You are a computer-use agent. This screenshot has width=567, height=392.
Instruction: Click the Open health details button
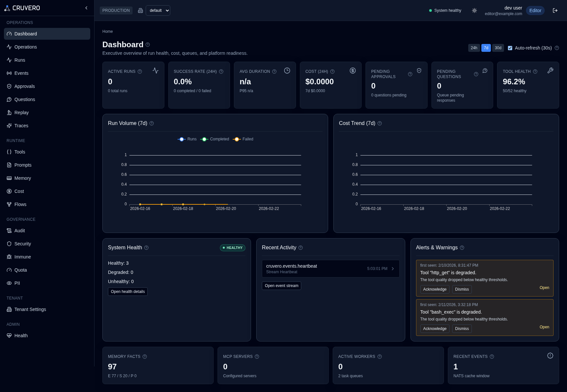[x=128, y=291]
